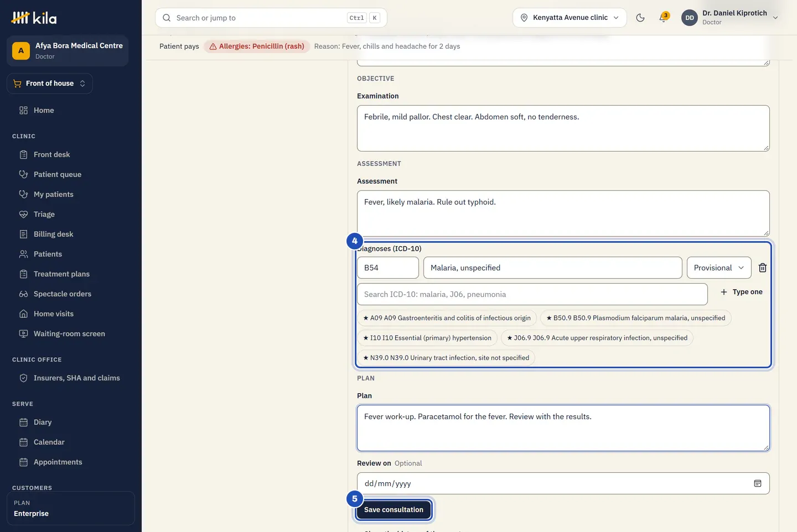This screenshot has width=797, height=532.
Task: Click the Home visits house icon
Action: (x=23, y=314)
